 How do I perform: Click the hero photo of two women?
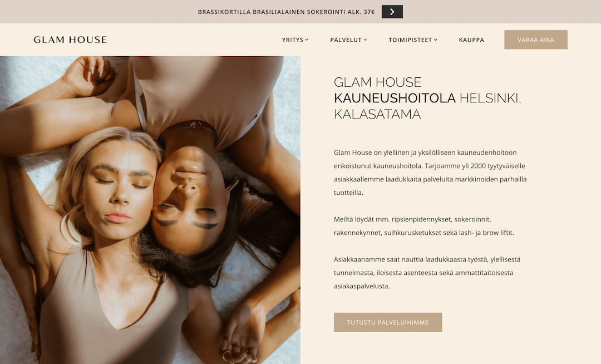click(150, 210)
